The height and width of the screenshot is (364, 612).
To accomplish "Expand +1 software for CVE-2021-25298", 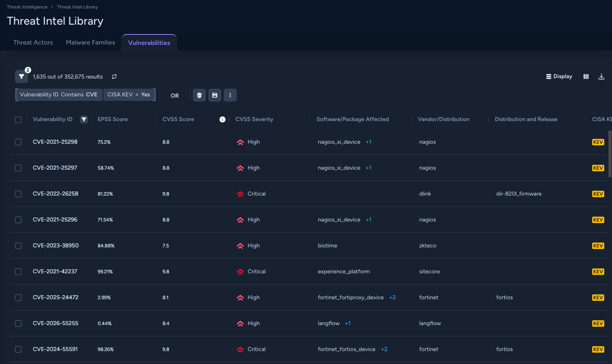I will pyautogui.click(x=368, y=142).
